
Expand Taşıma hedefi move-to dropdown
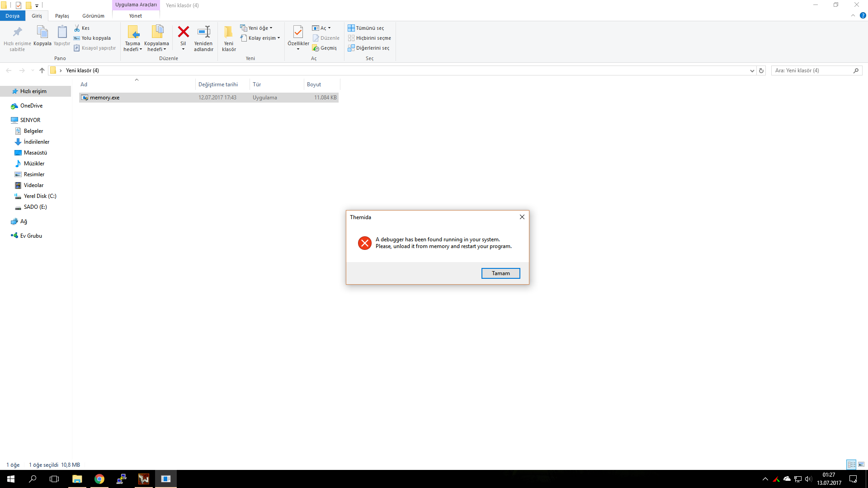132,47
